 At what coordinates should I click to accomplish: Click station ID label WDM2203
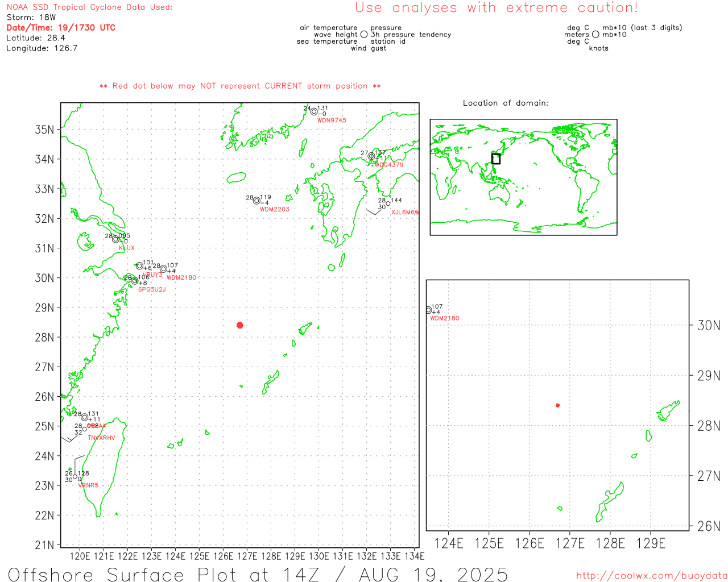(x=275, y=209)
